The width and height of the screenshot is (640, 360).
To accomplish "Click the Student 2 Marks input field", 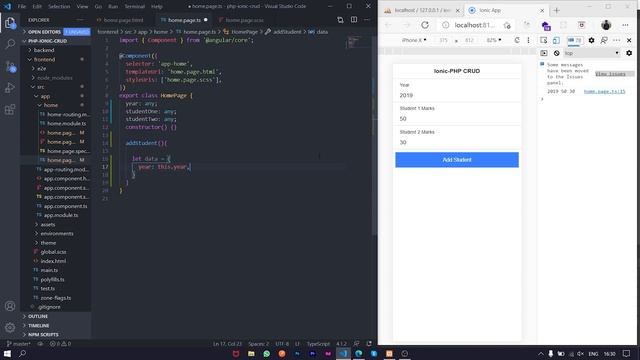I will pyautogui.click(x=457, y=142).
